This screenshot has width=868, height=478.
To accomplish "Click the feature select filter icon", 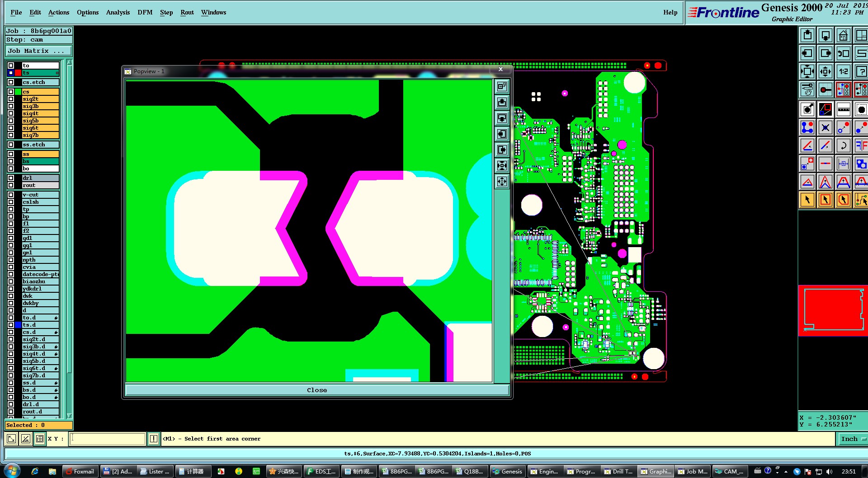I will pos(807,109).
